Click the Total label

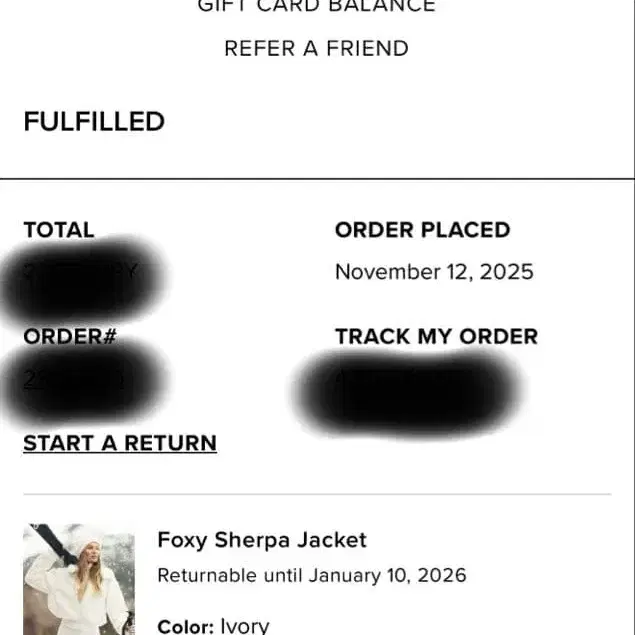pos(59,230)
